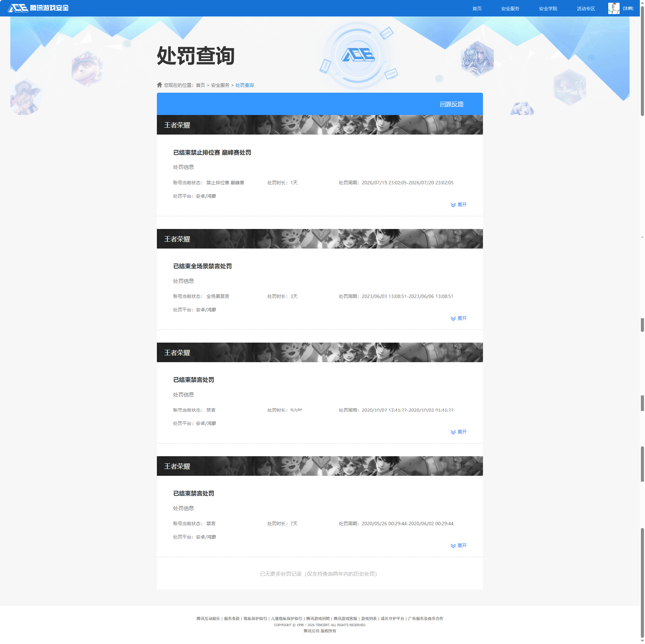Viewport: 645px width, 644px height.
Task: Open 隐私保护指引 footer link
Action: tap(255, 619)
